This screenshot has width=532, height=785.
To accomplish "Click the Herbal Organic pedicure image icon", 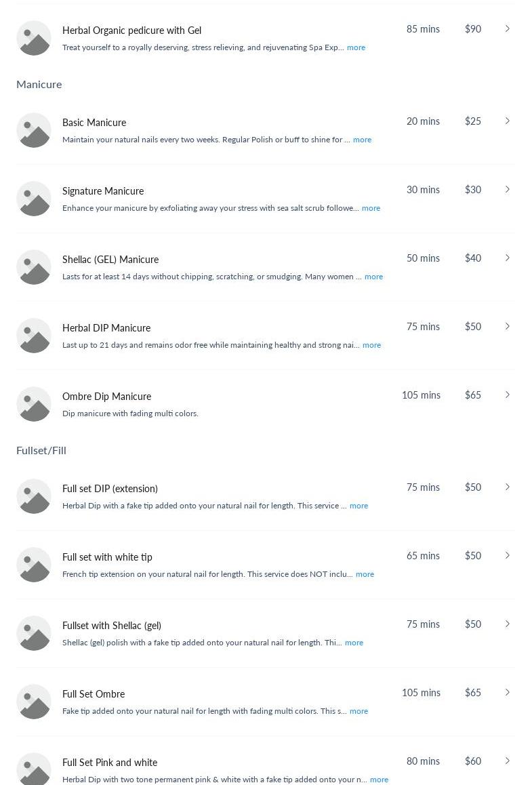I will point(33,38).
